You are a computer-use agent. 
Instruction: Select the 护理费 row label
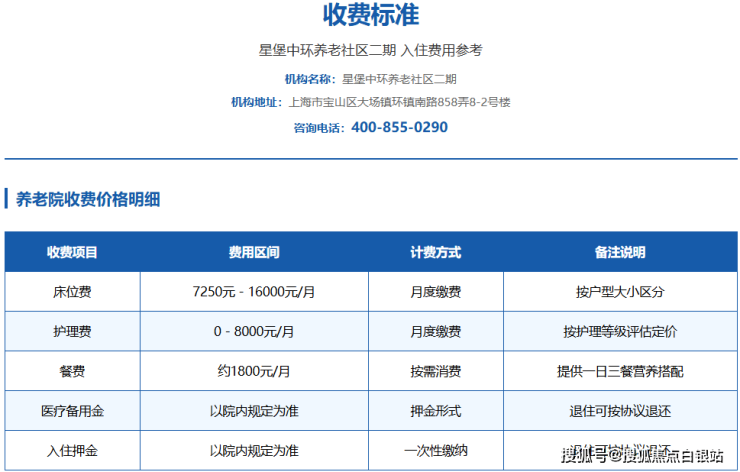[x=72, y=332]
